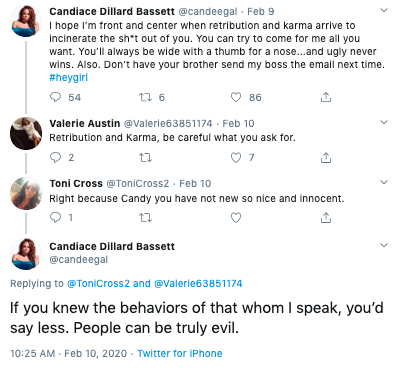
Task: Open options chevron on first Candiace tweet
Action: (x=384, y=10)
